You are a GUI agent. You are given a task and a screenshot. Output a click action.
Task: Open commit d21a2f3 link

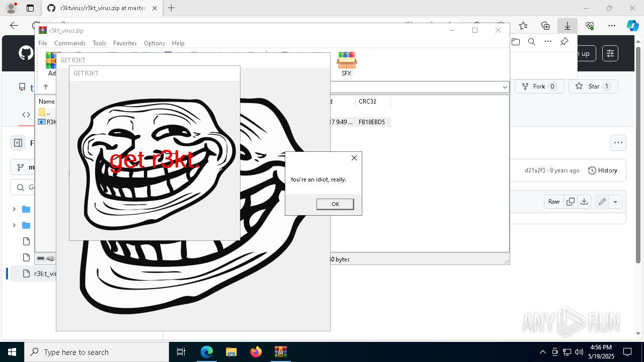(x=535, y=170)
